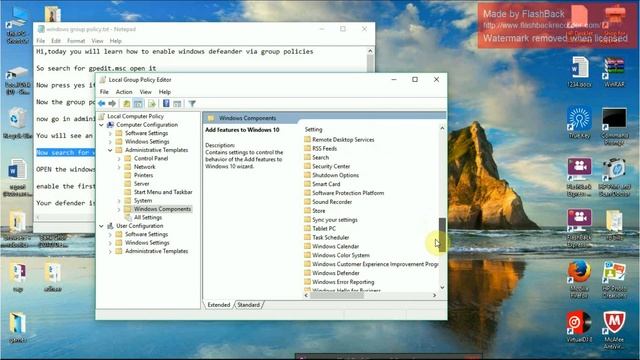Select Local Computer Policy root node
This screenshot has width=640, height=360.
135,116
